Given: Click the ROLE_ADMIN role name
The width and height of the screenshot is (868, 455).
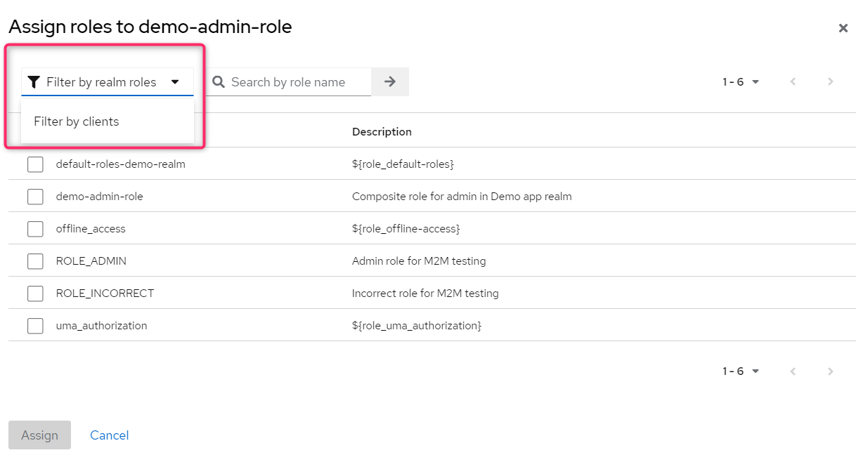Looking at the screenshot, I should (x=91, y=261).
